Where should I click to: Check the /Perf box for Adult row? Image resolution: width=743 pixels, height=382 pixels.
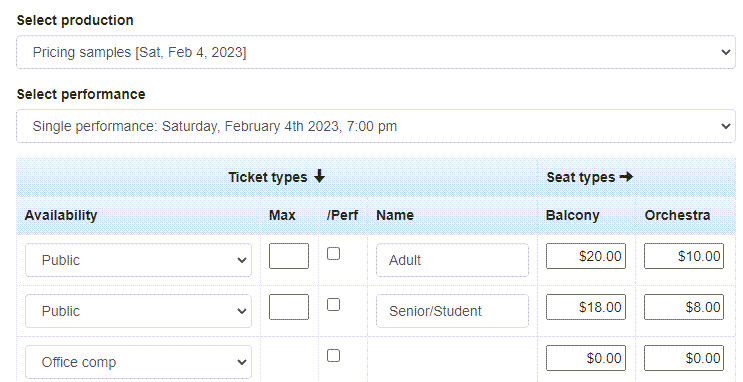[334, 254]
